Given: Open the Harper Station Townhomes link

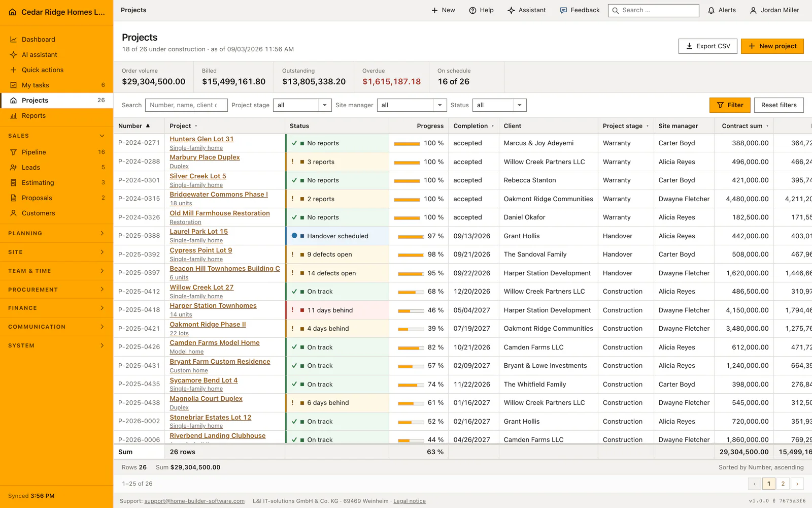Looking at the screenshot, I should 213,306.
